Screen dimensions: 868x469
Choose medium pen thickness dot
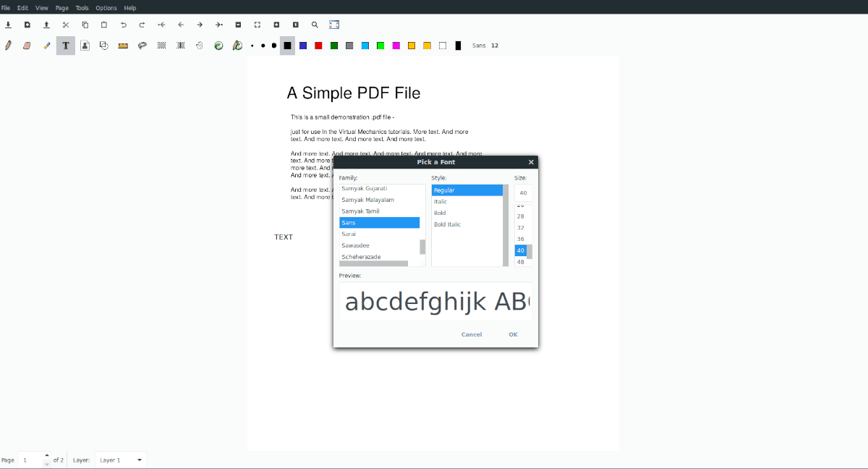[263, 46]
